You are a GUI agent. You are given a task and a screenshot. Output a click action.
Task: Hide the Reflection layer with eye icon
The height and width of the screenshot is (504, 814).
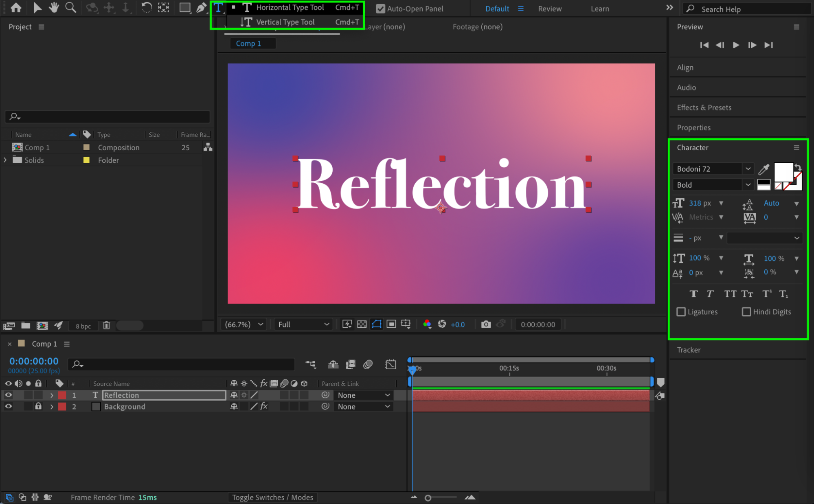(8, 395)
